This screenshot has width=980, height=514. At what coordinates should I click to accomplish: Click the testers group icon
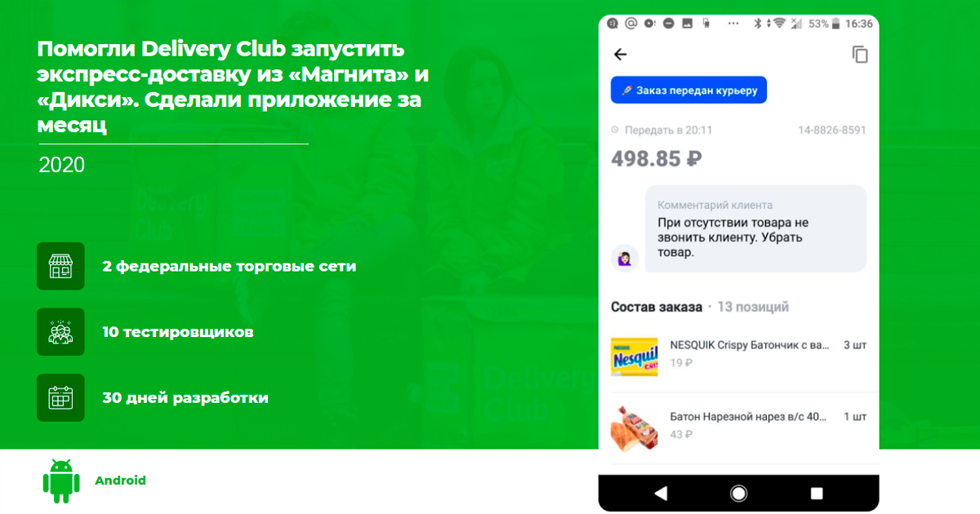click(60, 332)
